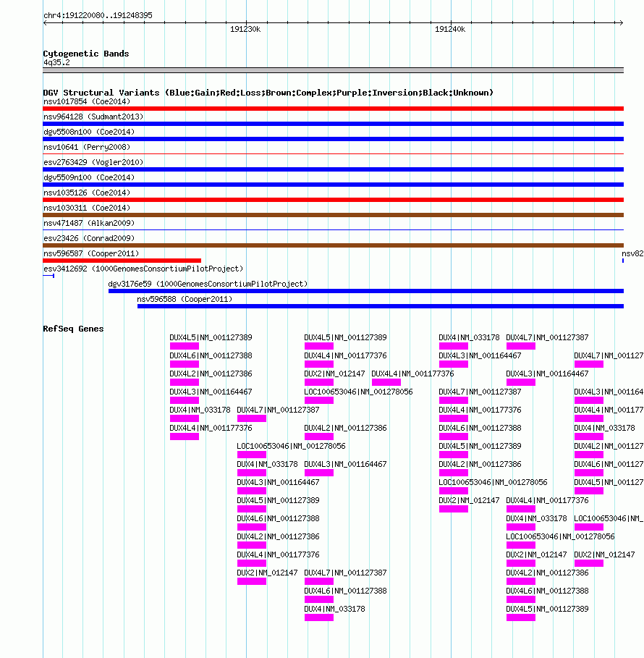Select the 191240k scale label
This screenshot has width=644, height=658.
click(x=450, y=30)
